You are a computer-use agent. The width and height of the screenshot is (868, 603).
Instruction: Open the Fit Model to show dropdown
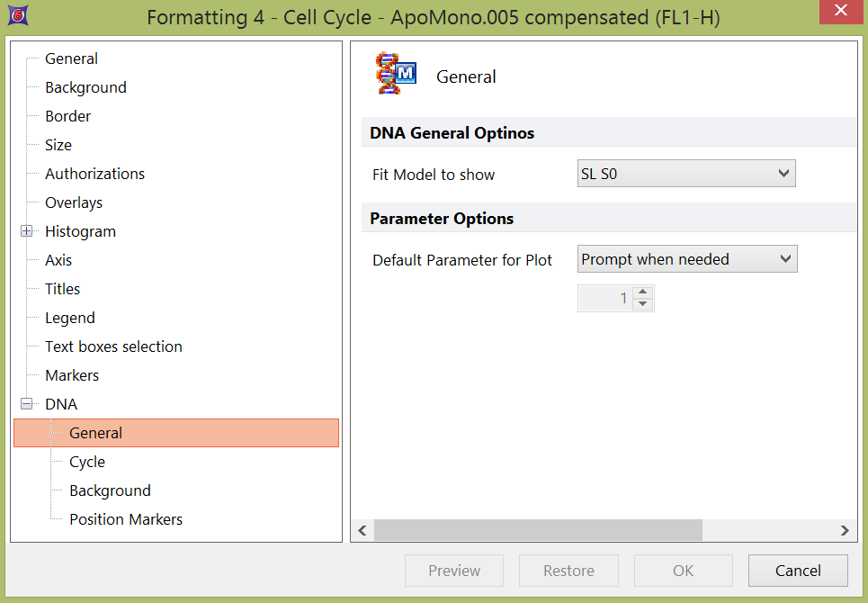tap(685, 174)
